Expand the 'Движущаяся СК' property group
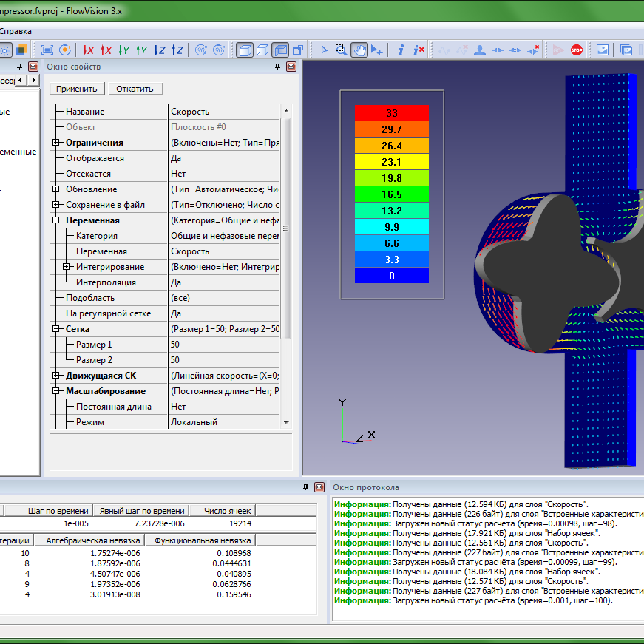 (55, 376)
